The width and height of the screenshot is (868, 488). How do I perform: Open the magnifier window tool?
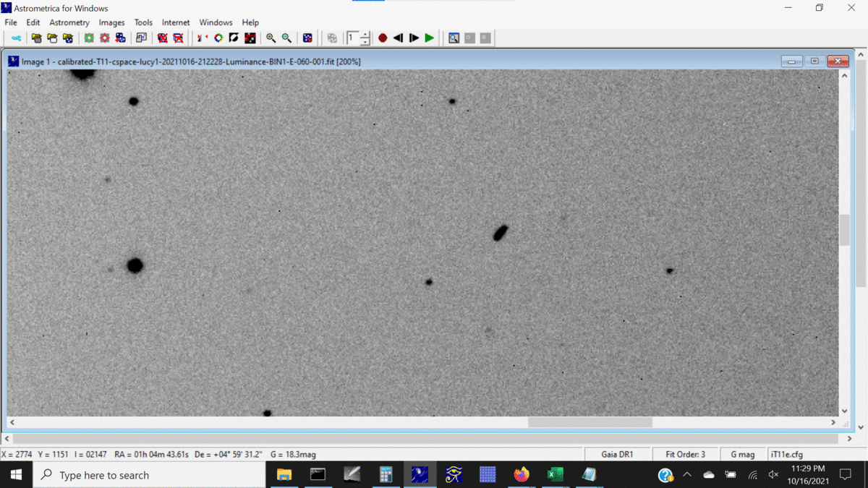click(454, 38)
